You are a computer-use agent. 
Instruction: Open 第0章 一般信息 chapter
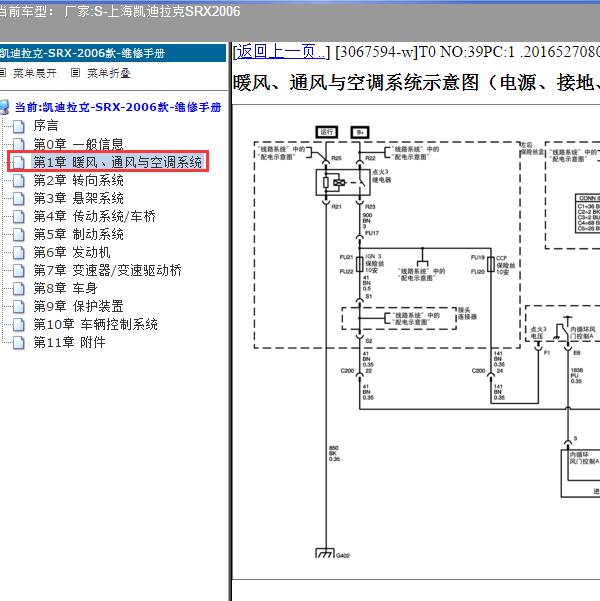(x=79, y=144)
